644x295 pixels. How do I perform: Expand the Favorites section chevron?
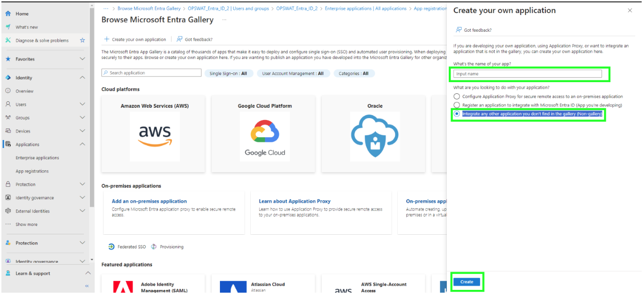coord(82,59)
